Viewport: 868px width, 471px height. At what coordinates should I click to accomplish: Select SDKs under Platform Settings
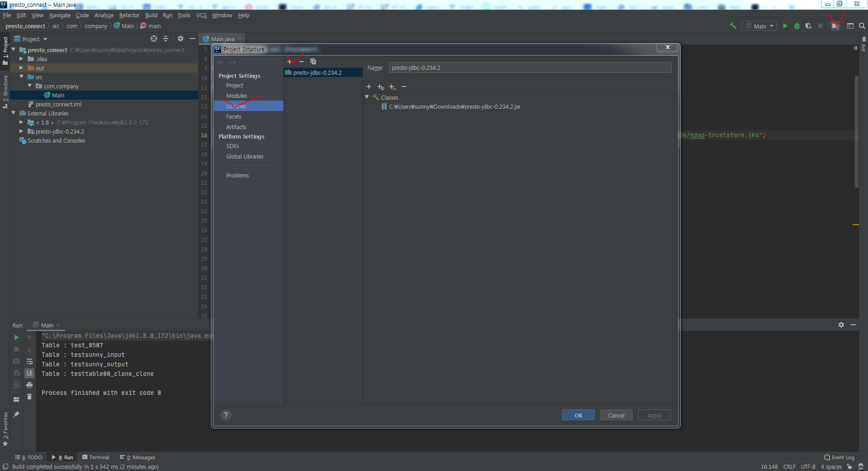(x=233, y=146)
